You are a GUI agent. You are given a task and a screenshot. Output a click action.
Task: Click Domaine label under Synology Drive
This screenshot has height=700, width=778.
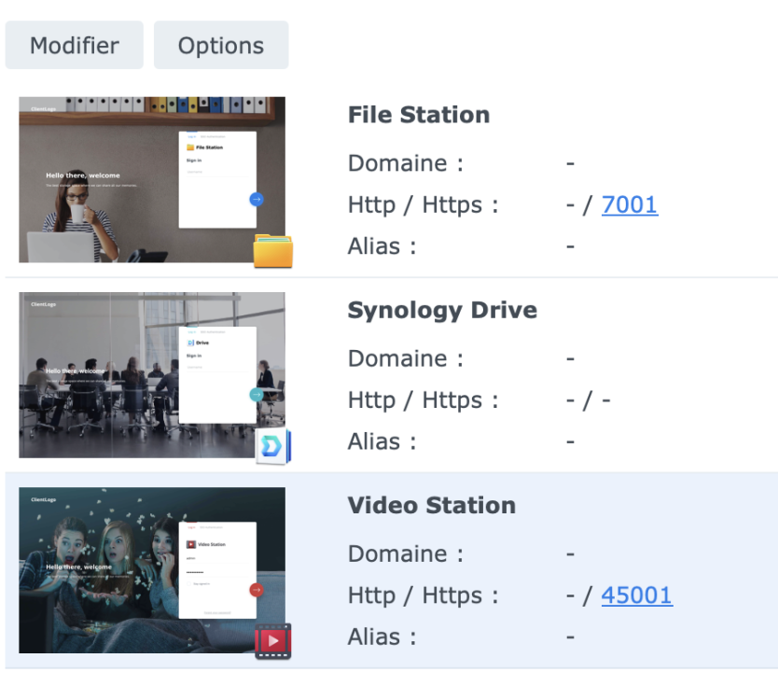click(x=406, y=358)
